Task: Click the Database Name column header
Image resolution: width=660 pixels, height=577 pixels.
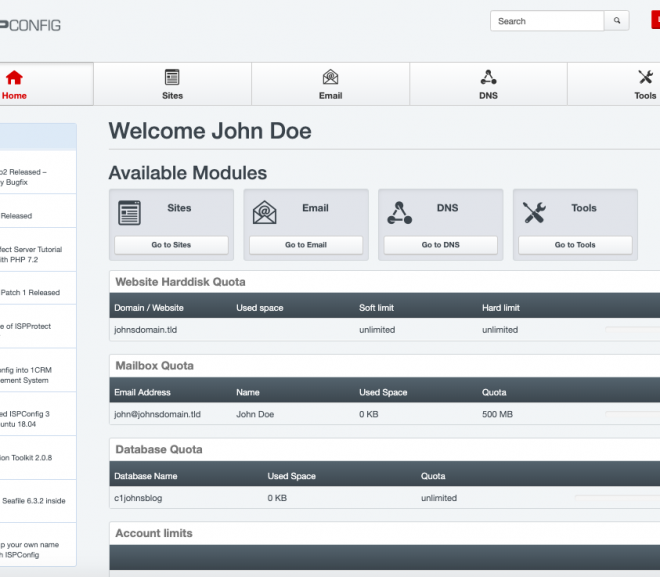Action: [146, 476]
